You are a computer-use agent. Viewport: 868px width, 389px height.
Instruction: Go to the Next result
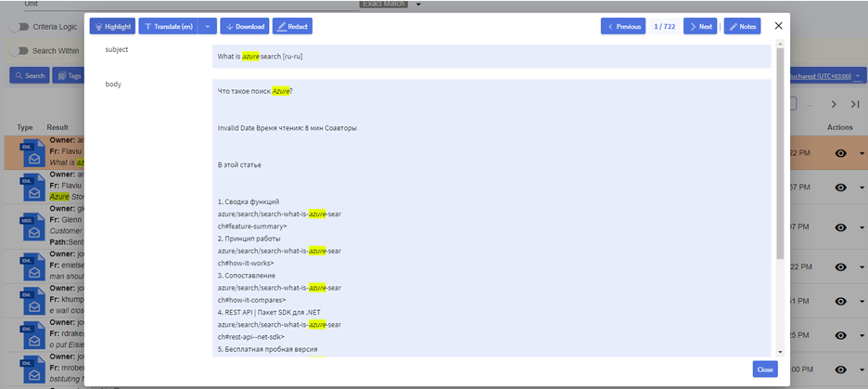tap(700, 26)
